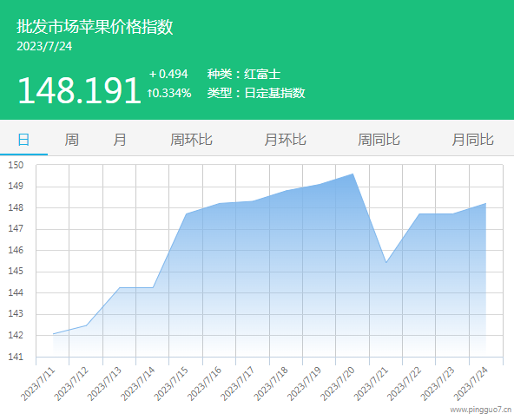Screen dimensions: 514x420
Task: Click the 批发市场苹果价格指数 title
Action: (x=95, y=27)
